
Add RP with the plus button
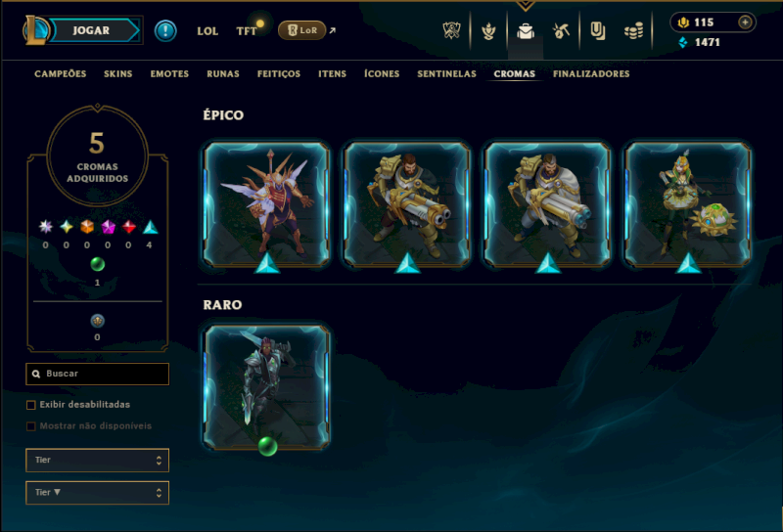(745, 22)
